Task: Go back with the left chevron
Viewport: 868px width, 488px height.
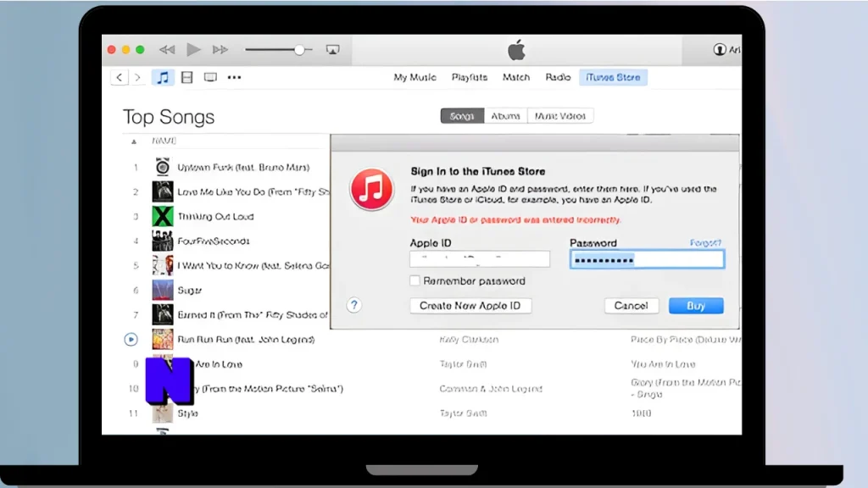Action: [x=119, y=77]
